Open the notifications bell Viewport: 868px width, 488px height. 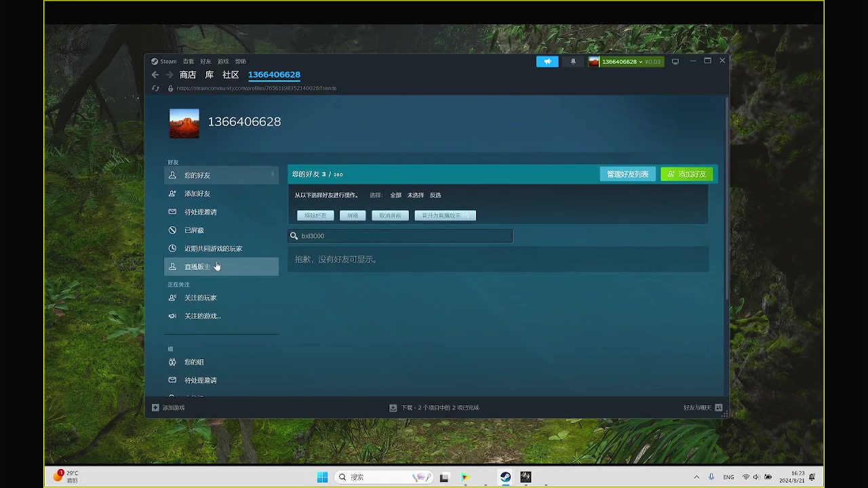point(573,62)
